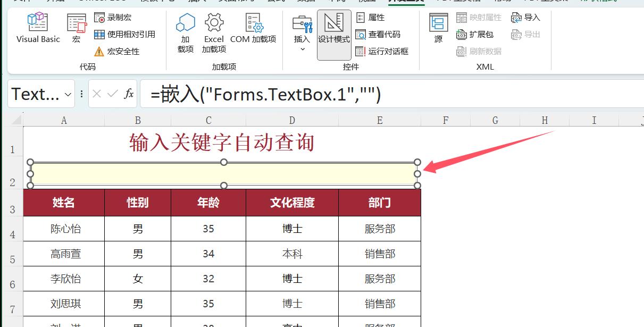
Task: Open the XML Source (源) pane
Action: [438, 29]
